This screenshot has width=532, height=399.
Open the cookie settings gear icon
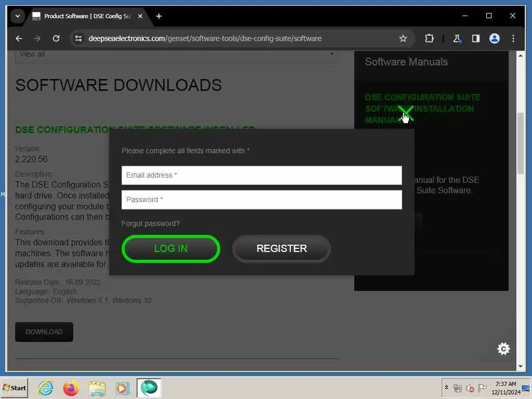click(503, 349)
